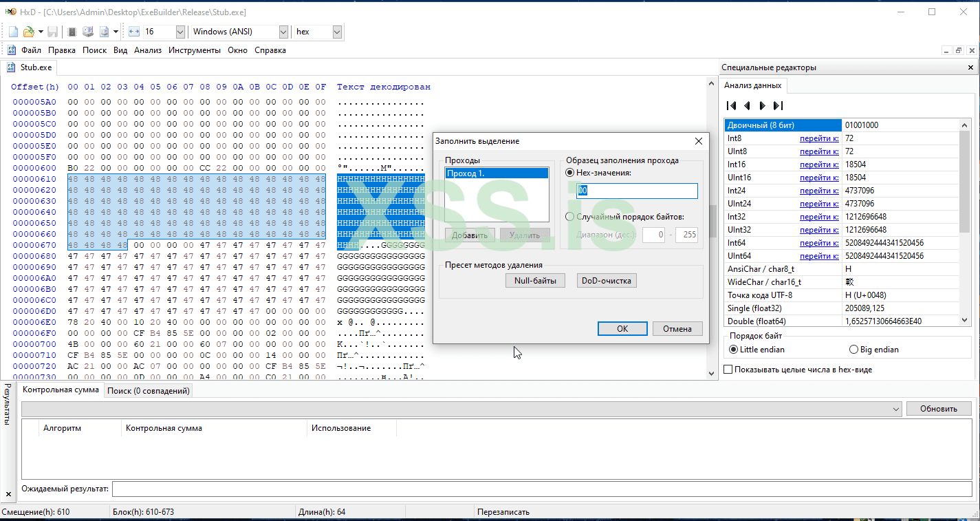Open the Правка menu

[62, 50]
